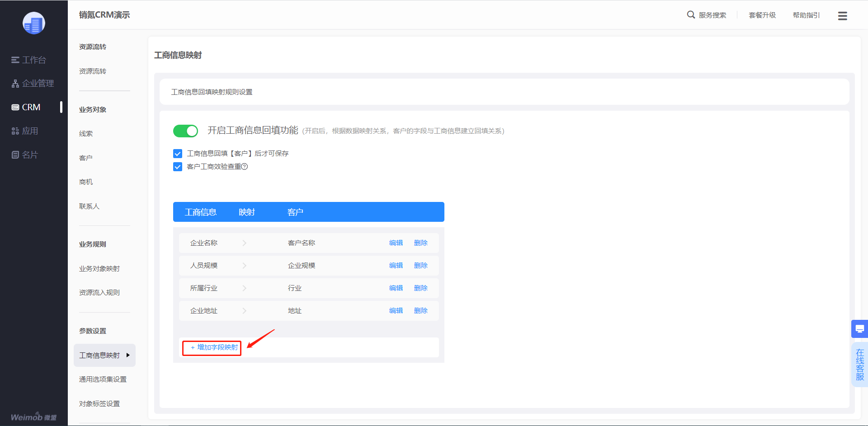Select the 工商信息映射 menu item
Image resolution: width=868 pixels, height=426 pixels.
[x=104, y=356]
